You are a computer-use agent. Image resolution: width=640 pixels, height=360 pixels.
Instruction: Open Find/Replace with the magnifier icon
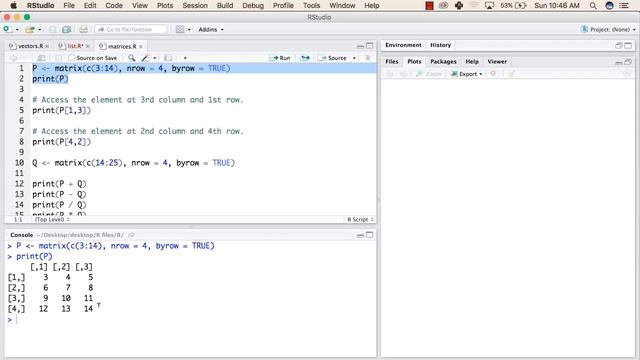131,58
